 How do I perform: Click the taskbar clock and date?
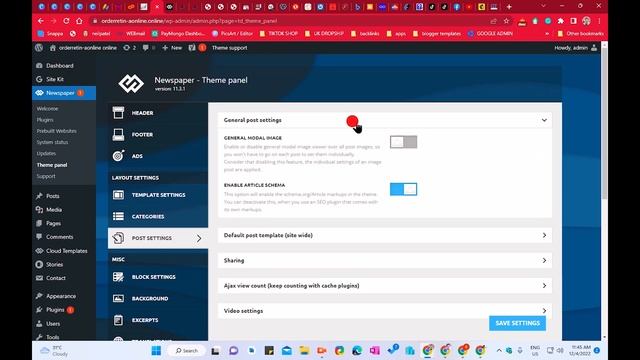click(581, 351)
